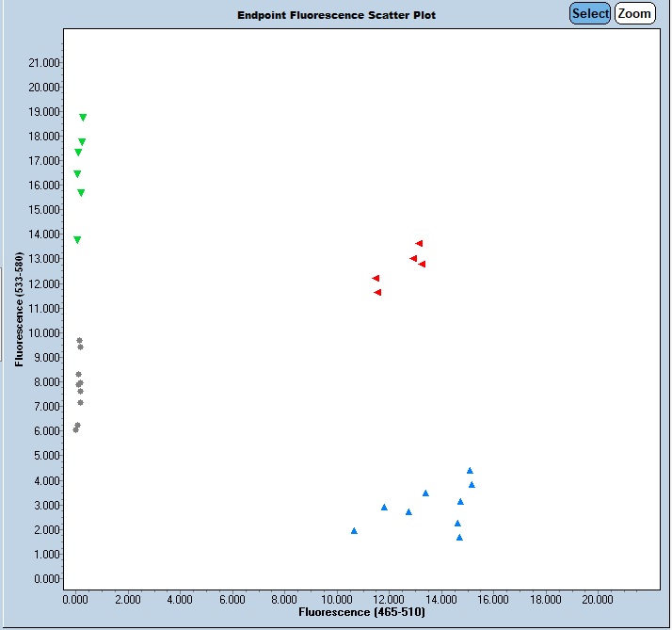Pick the lowest blue triangle marker
Viewport: 672px width, 630px height.
[x=459, y=537]
